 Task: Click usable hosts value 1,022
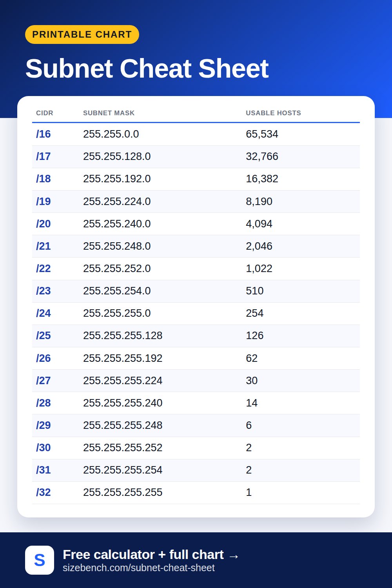click(259, 269)
